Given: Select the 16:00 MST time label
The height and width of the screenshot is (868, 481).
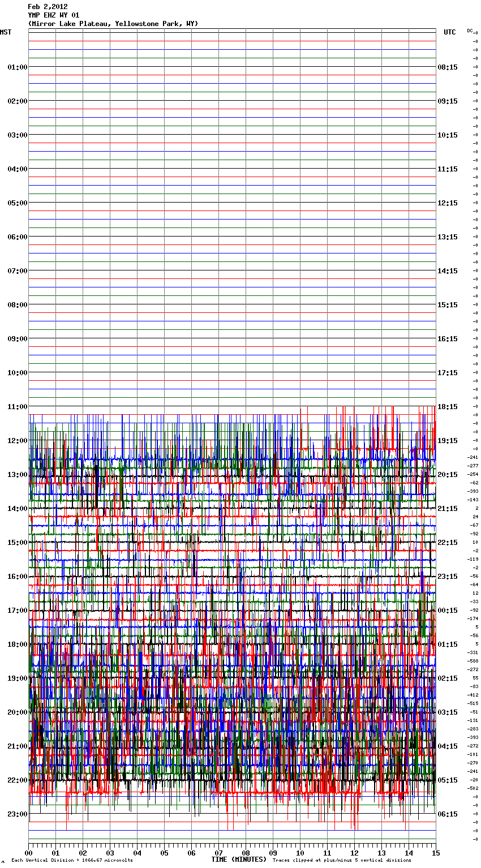Looking at the screenshot, I should click(x=18, y=577).
